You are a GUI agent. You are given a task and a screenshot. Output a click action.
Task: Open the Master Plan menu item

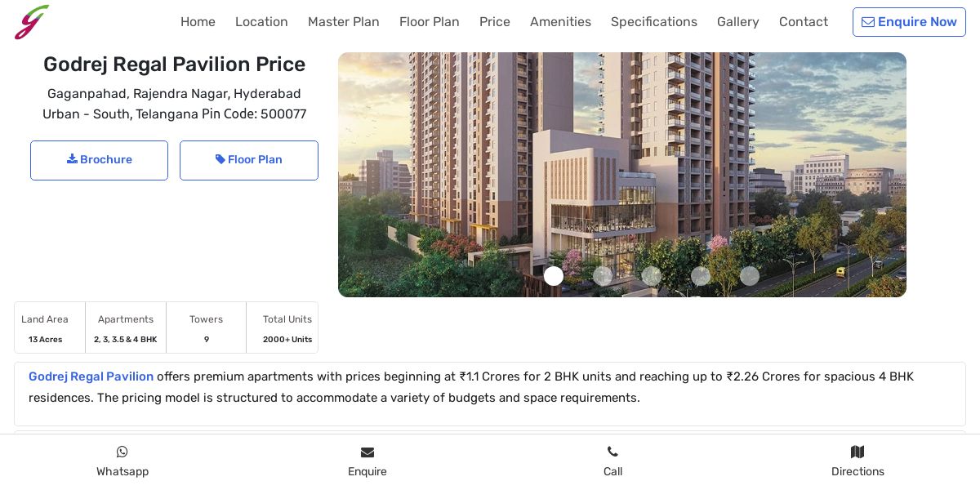(x=344, y=22)
